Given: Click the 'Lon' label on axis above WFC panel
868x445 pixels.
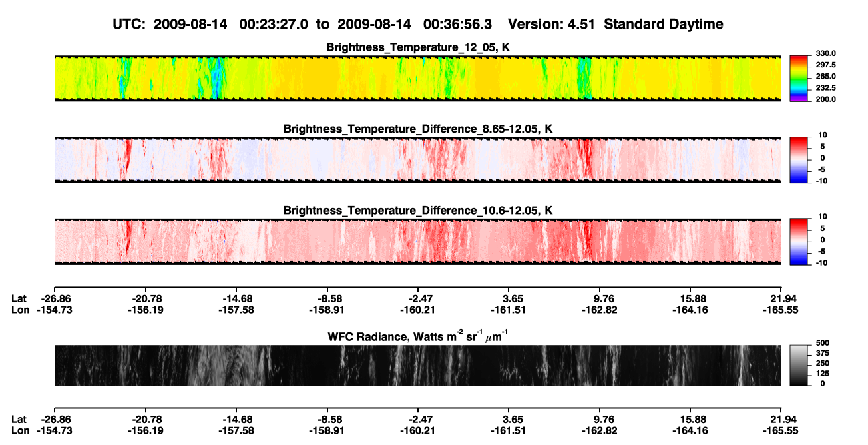Looking at the screenshot, I should (21, 310).
